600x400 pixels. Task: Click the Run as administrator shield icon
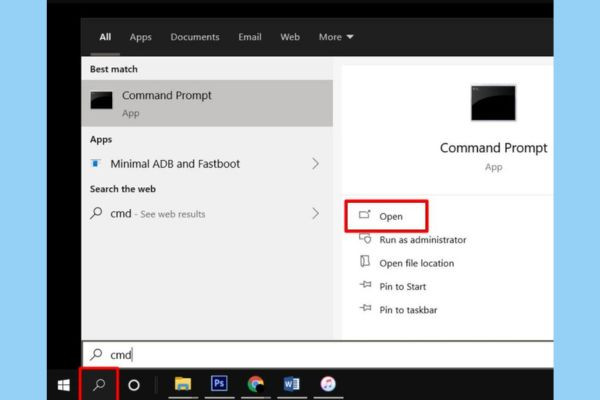tap(365, 239)
